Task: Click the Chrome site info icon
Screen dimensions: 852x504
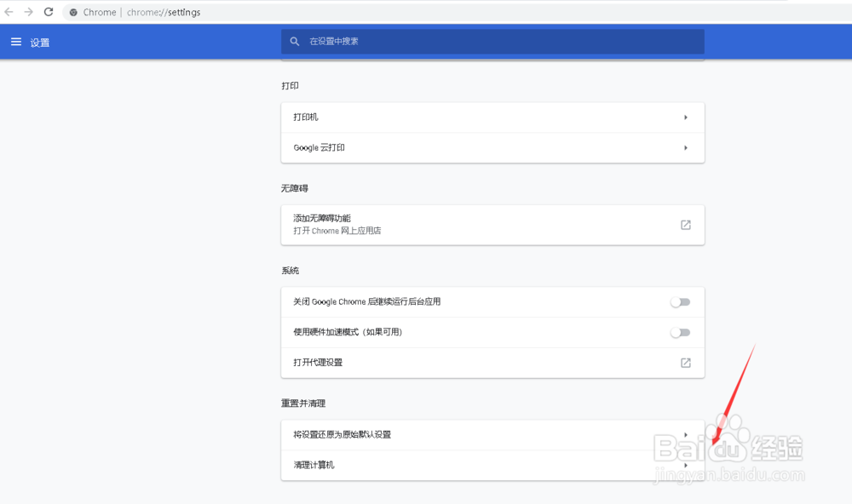Action: point(73,12)
